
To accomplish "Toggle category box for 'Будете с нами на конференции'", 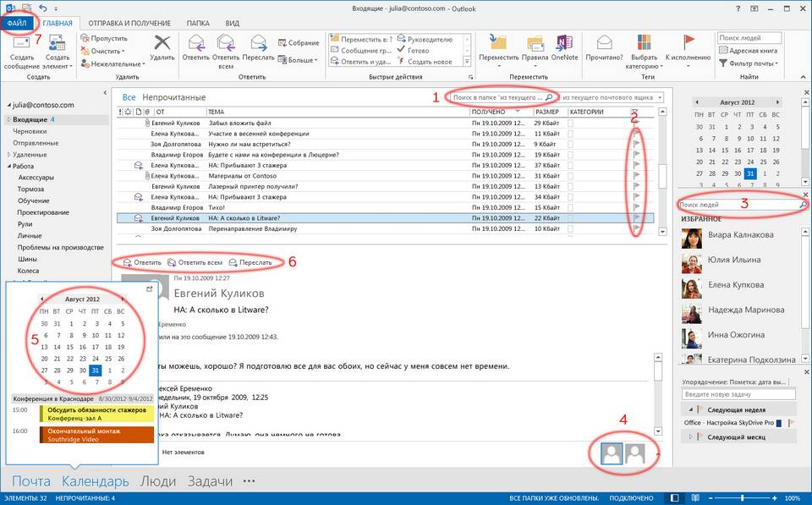I will (571, 155).
